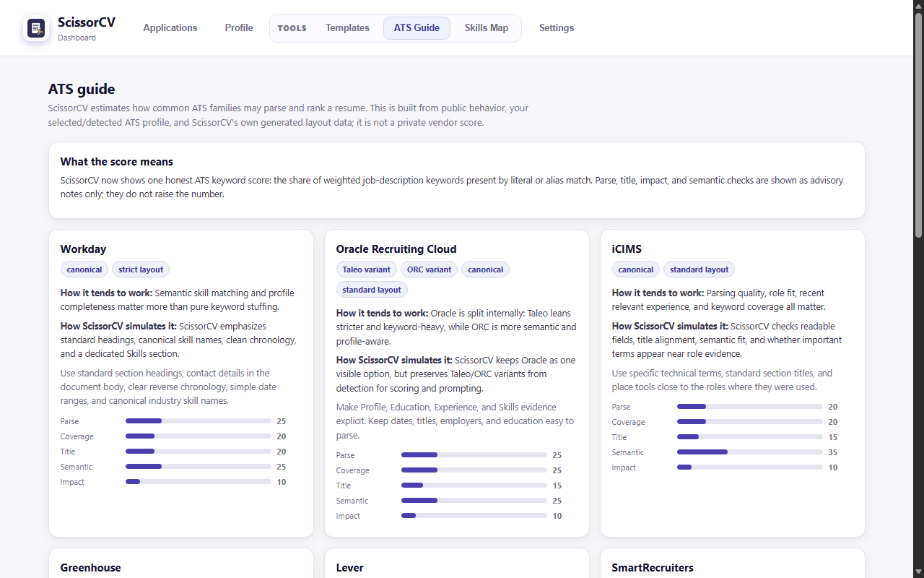Open Settings in the navigation
The width and height of the screenshot is (924, 578).
tap(557, 28)
